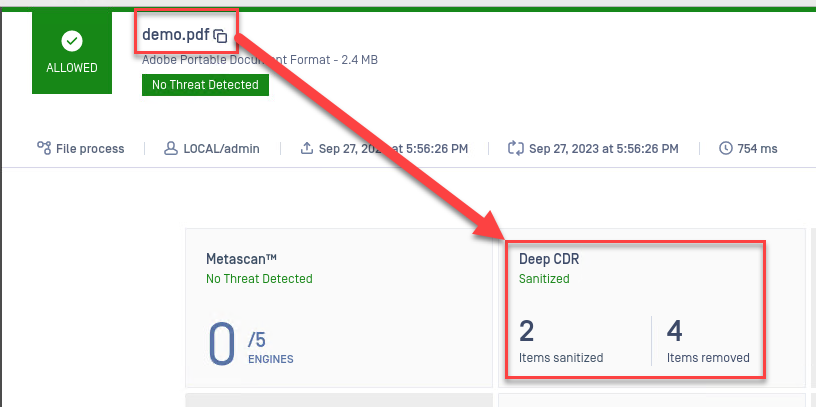The width and height of the screenshot is (816, 407).
Task: Click the File process workflow icon
Action: tap(44, 149)
